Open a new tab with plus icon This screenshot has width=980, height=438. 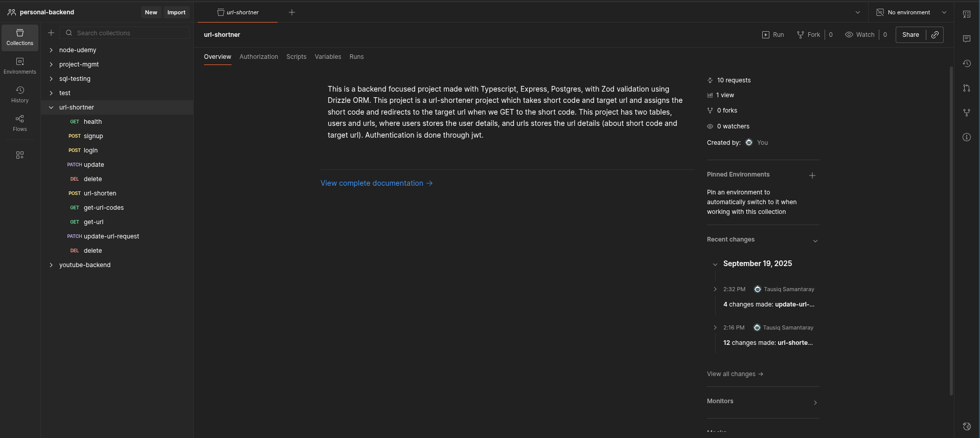292,12
